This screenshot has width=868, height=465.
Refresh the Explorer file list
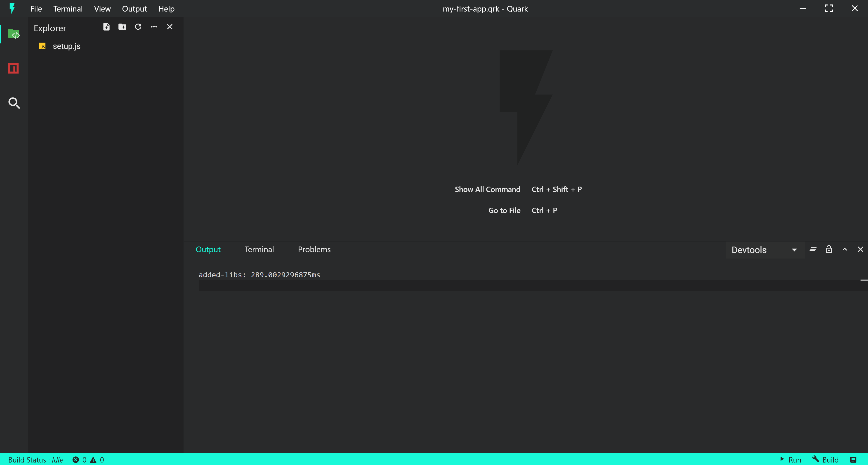(138, 27)
